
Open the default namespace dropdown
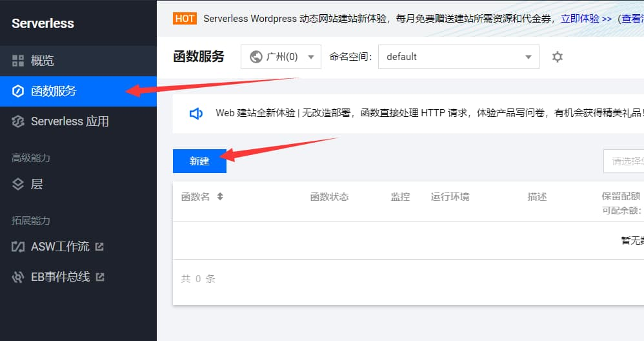[x=458, y=57]
